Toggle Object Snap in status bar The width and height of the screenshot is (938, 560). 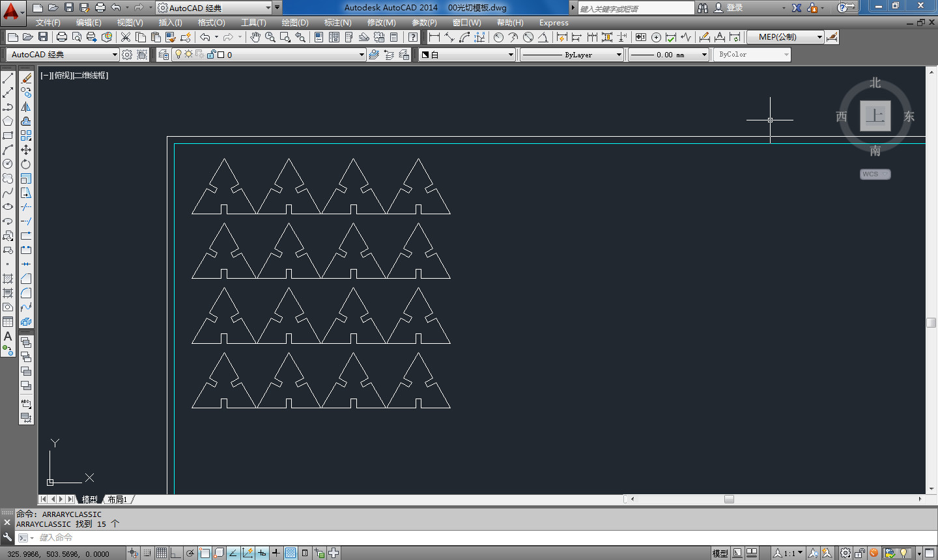205,553
